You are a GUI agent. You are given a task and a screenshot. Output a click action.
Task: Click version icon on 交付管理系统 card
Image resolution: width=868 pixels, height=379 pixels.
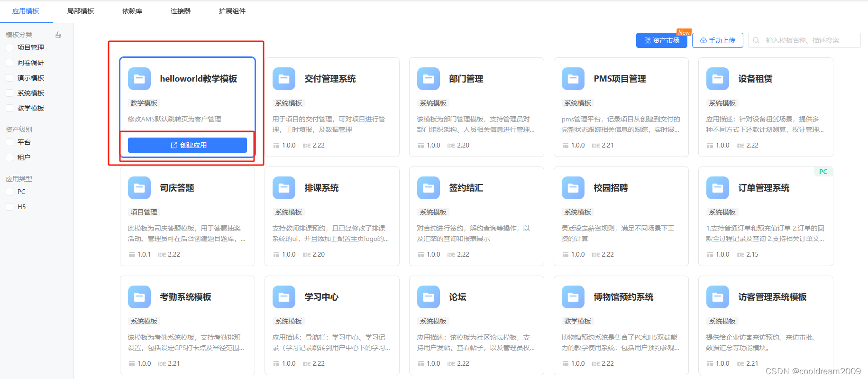point(276,145)
